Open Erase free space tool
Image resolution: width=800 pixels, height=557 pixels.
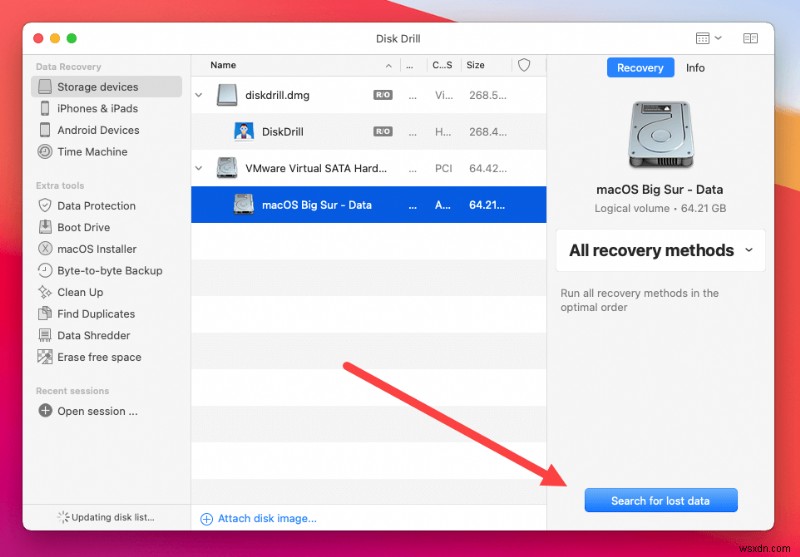[x=99, y=357]
